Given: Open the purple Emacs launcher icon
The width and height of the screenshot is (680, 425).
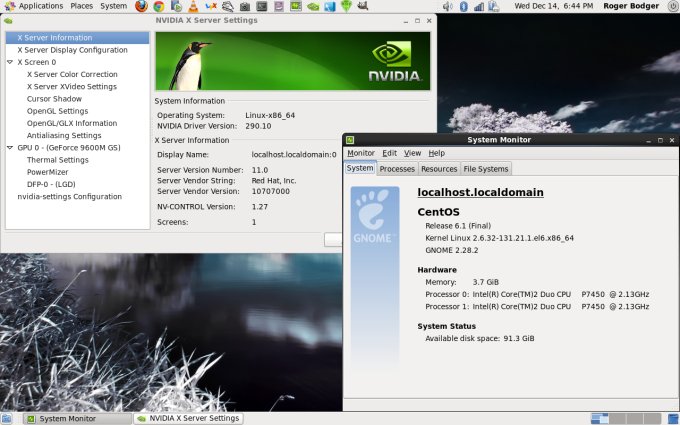Looking at the screenshot, I should pyautogui.click(x=279, y=6).
